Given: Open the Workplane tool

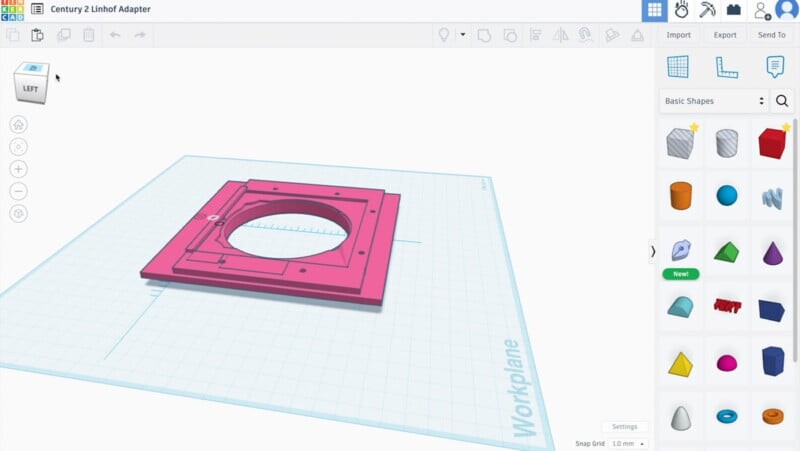Looking at the screenshot, I should point(678,67).
